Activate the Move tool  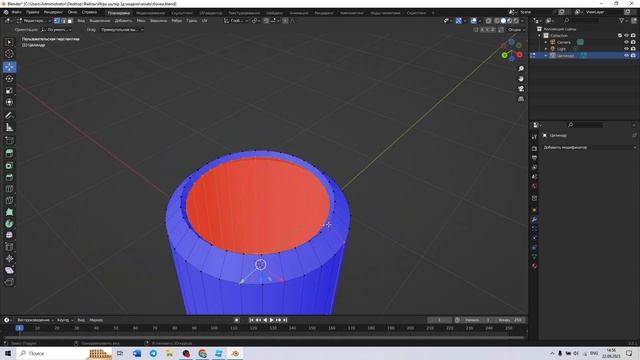9,67
